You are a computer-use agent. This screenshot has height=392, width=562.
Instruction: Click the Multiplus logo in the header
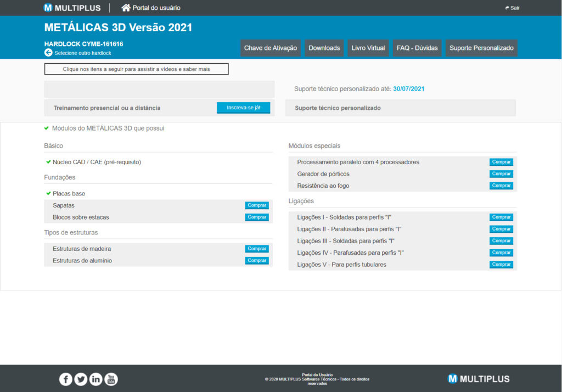(x=72, y=8)
